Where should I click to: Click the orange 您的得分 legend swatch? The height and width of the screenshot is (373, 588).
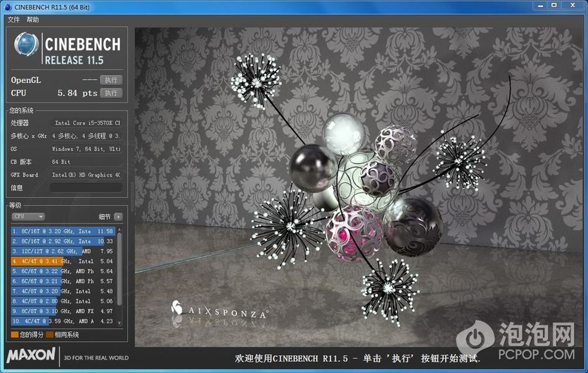click(15, 335)
